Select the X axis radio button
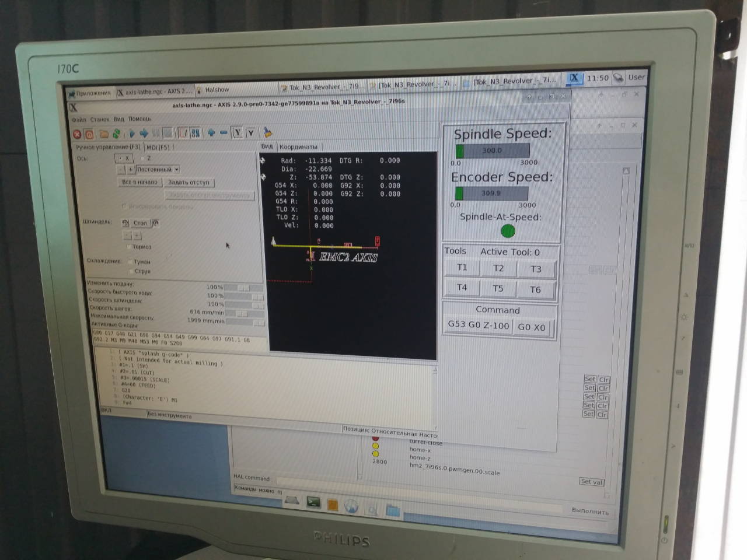 point(124,158)
